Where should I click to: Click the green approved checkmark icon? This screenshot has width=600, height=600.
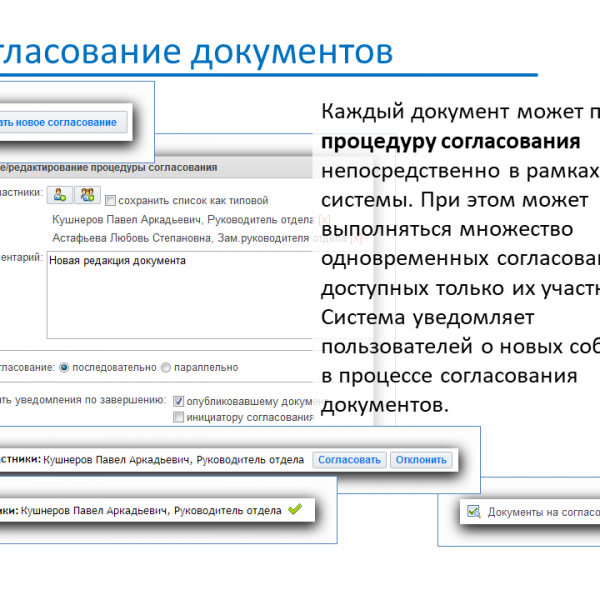tap(294, 510)
